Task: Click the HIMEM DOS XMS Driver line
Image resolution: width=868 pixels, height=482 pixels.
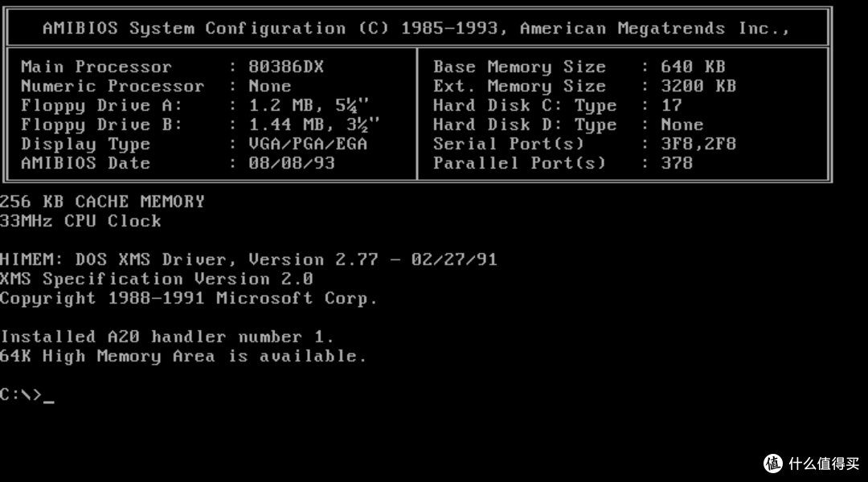Action: click(248, 259)
